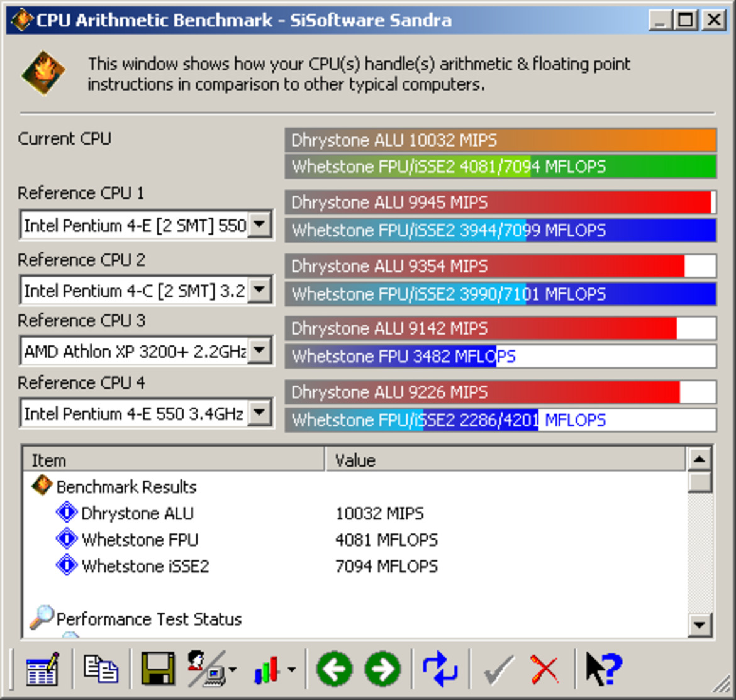The image size is (736, 700).
Task: Click the 7094 MFLOPS value cell
Action: [386, 566]
